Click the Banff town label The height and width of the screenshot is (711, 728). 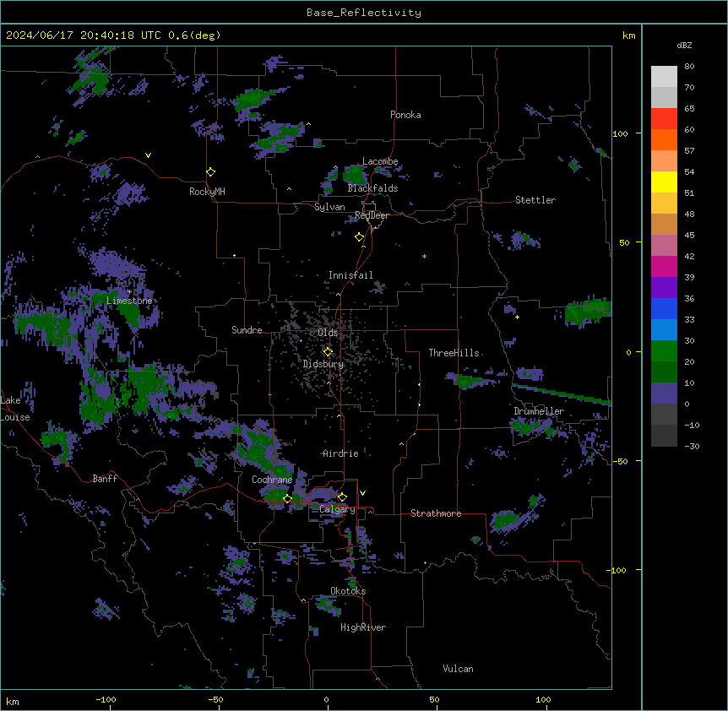click(x=105, y=479)
